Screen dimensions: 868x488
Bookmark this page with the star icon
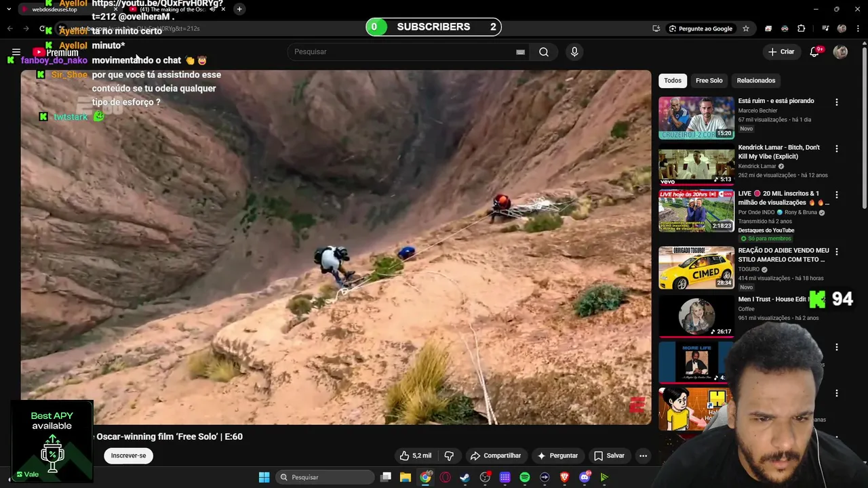click(x=746, y=28)
